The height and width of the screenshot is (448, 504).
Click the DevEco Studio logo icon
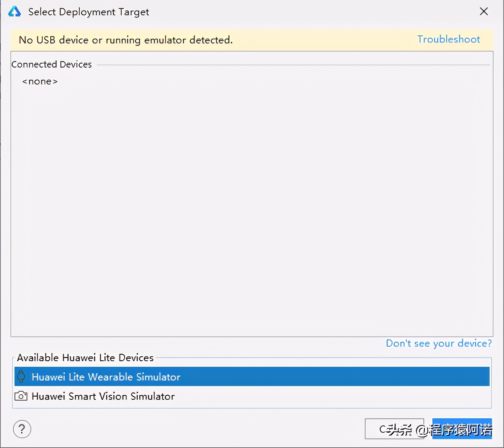[14, 12]
